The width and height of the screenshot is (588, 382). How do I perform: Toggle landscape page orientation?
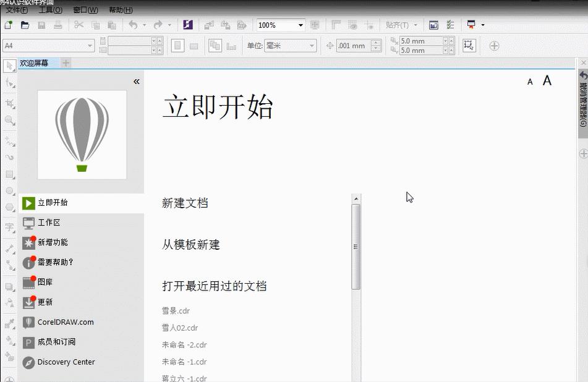(194, 45)
